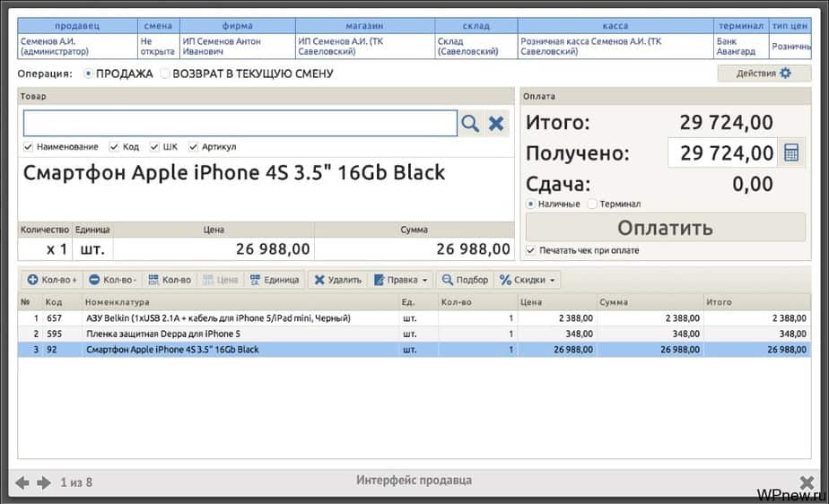Clear the product search with X icon

[x=496, y=124]
